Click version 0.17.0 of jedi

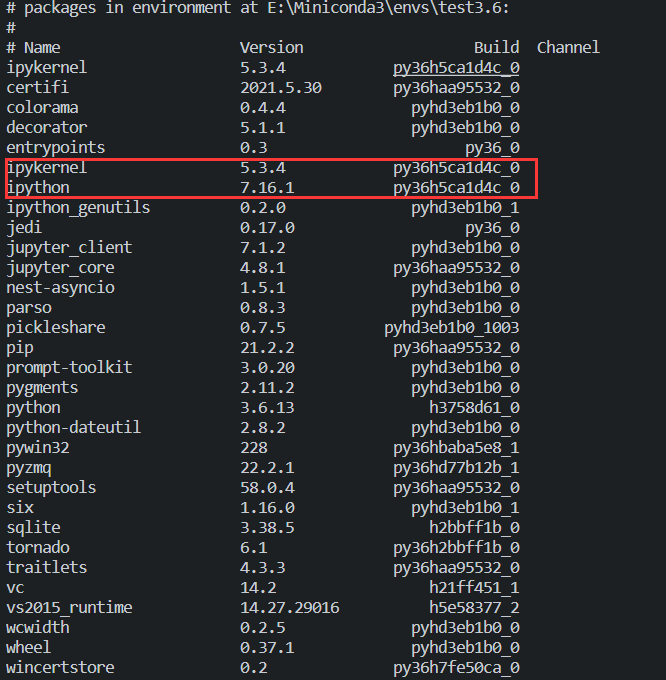267,228
